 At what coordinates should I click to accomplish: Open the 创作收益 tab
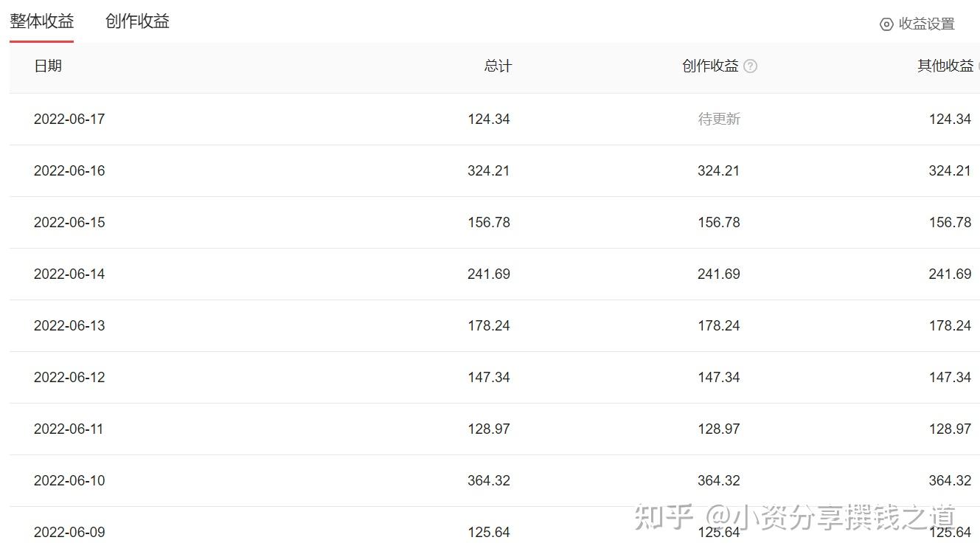(137, 21)
